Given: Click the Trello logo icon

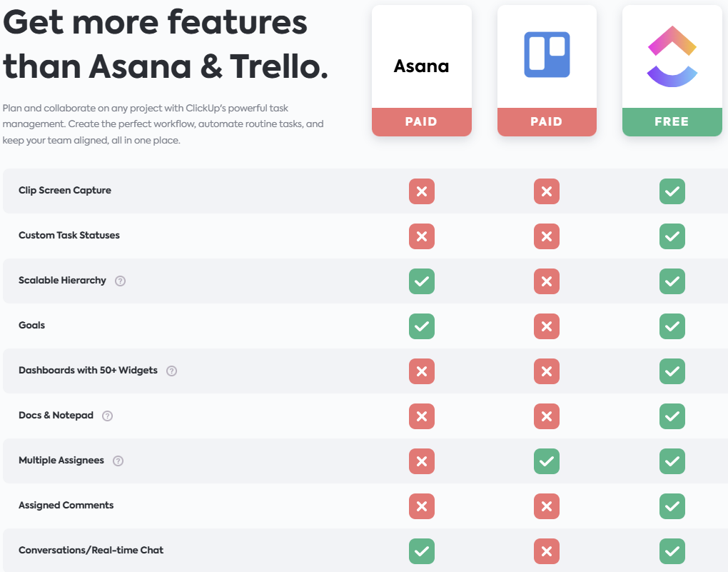Looking at the screenshot, I should pos(547,54).
